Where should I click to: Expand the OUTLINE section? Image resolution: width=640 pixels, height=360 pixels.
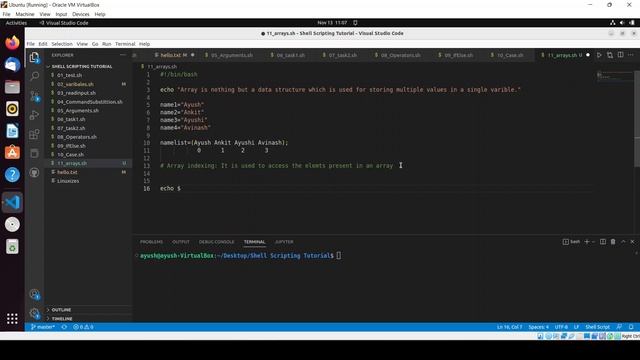(61, 310)
